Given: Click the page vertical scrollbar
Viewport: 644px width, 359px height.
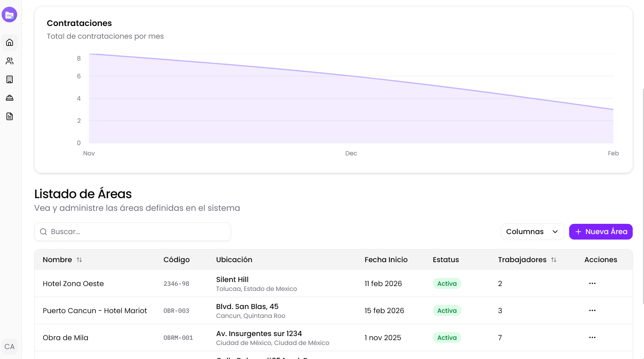Looking at the screenshot, I should (x=643, y=195).
